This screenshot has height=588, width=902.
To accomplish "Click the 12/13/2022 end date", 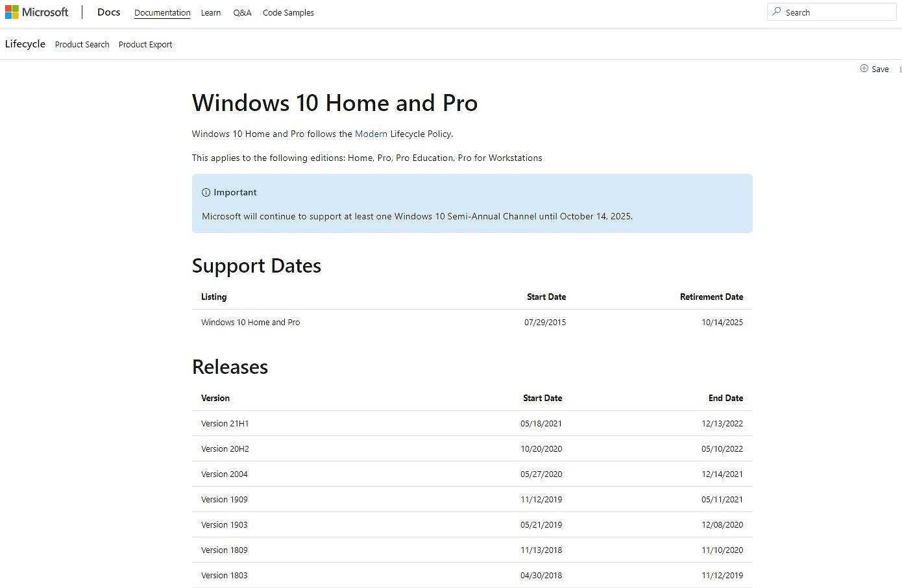I will [x=722, y=423].
